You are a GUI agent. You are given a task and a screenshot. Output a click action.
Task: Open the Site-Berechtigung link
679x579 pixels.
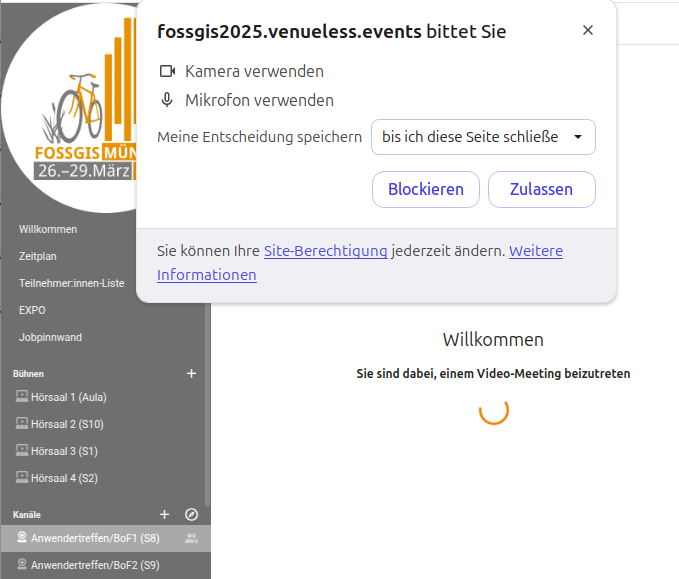pos(325,251)
